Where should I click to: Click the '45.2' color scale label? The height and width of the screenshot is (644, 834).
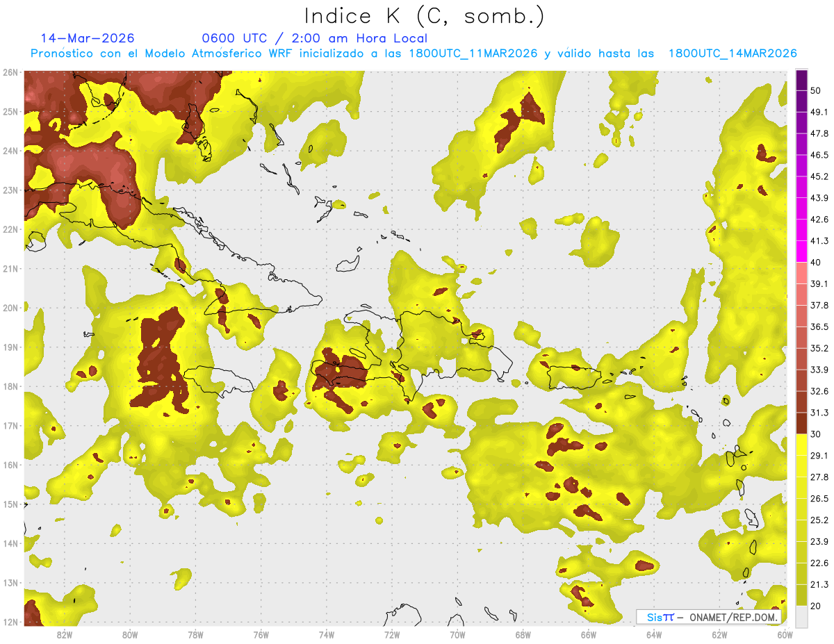click(819, 176)
